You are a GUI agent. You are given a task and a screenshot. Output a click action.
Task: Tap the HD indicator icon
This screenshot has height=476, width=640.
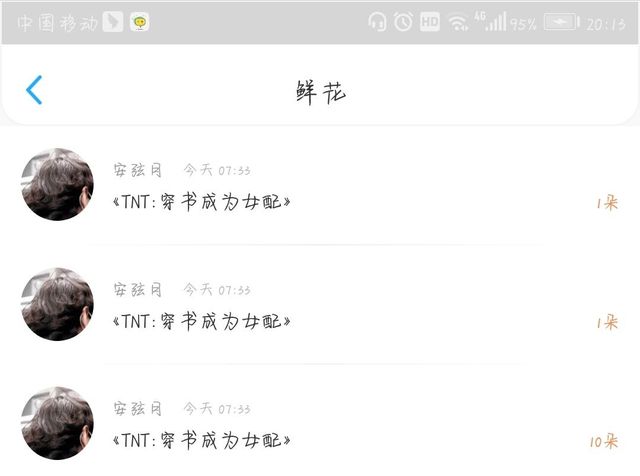[x=430, y=22]
